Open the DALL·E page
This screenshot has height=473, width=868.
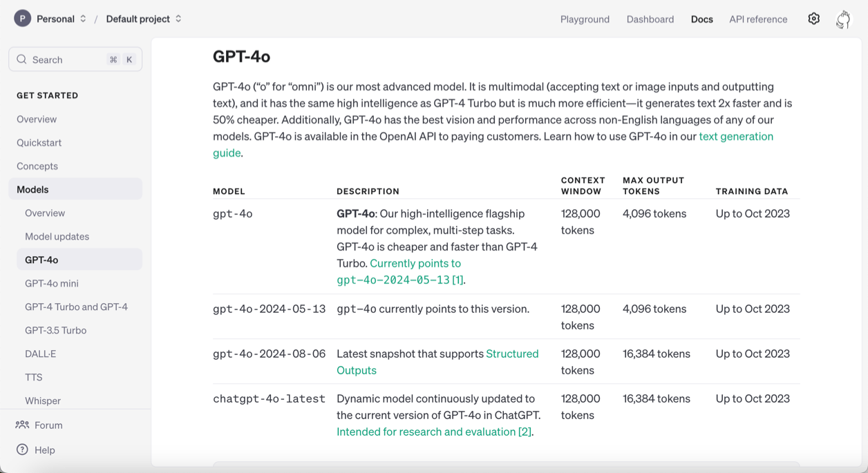[x=41, y=354]
